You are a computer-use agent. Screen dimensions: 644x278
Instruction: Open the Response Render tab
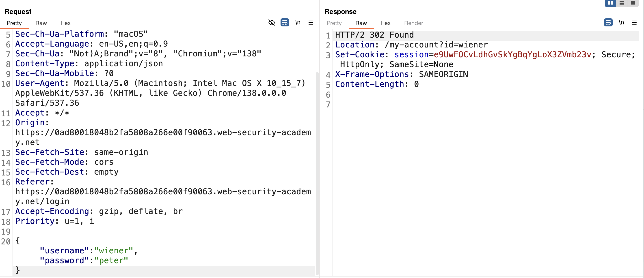coord(413,23)
